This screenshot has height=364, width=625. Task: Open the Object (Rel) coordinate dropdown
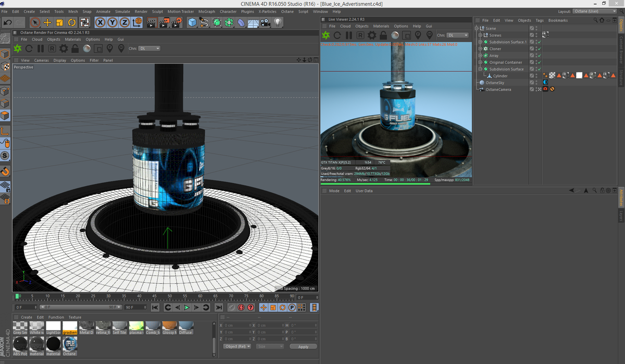coord(238,346)
